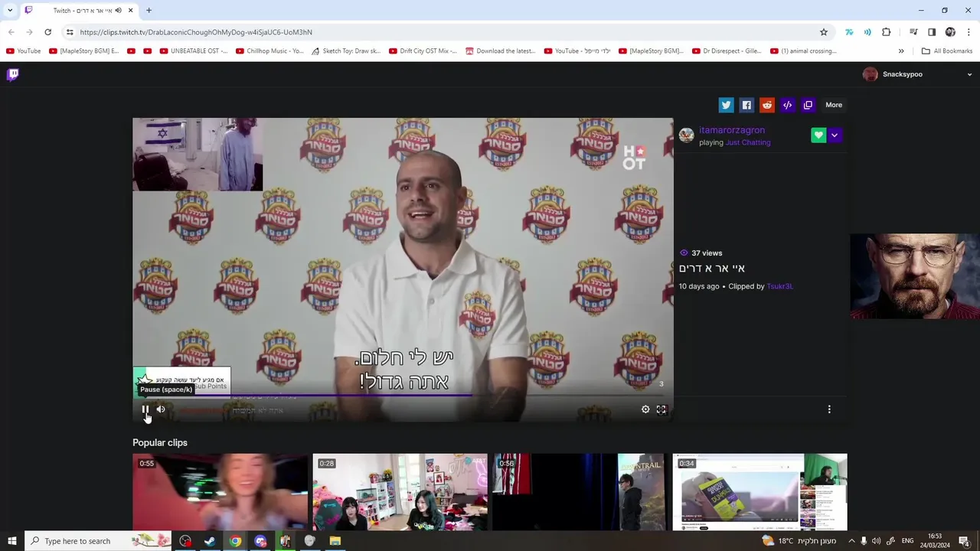This screenshot has width=980, height=551.
Task: Open the three-dot options beside the player
Action: [x=829, y=409]
